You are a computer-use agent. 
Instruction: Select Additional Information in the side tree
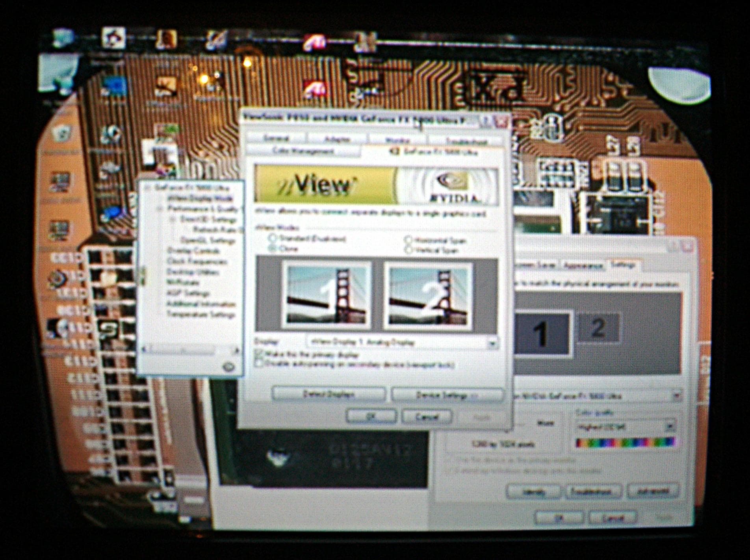click(x=201, y=304)
